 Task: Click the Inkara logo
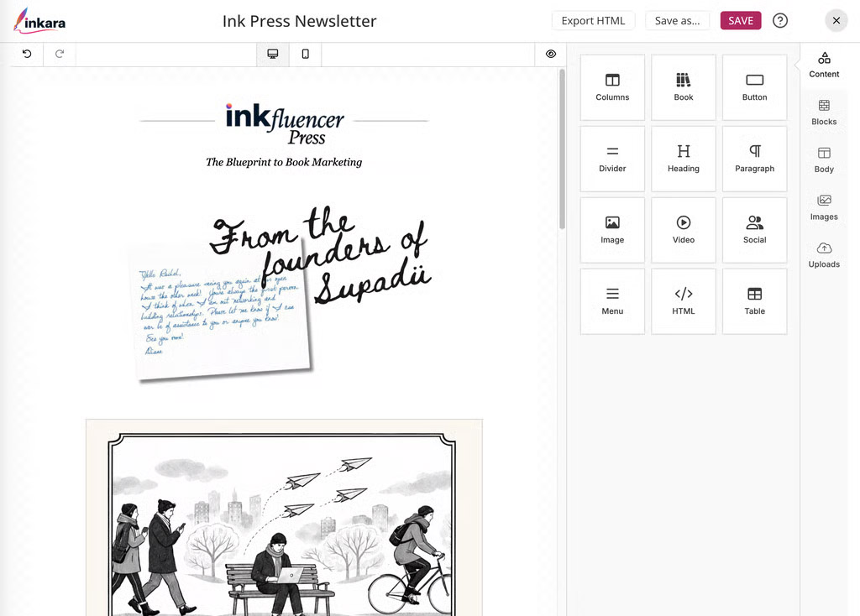(x=39, y=21)
